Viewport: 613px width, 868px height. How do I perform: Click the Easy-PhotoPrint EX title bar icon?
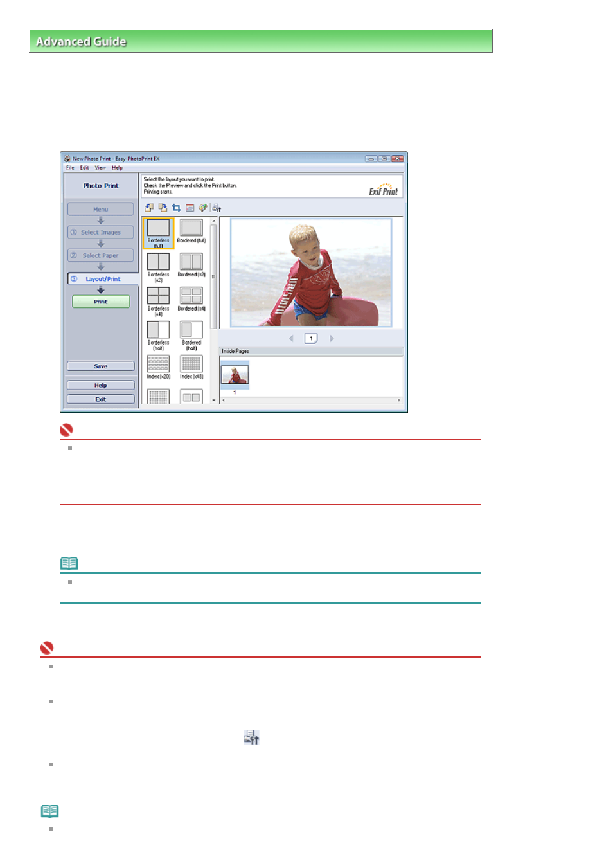point(67,158)
